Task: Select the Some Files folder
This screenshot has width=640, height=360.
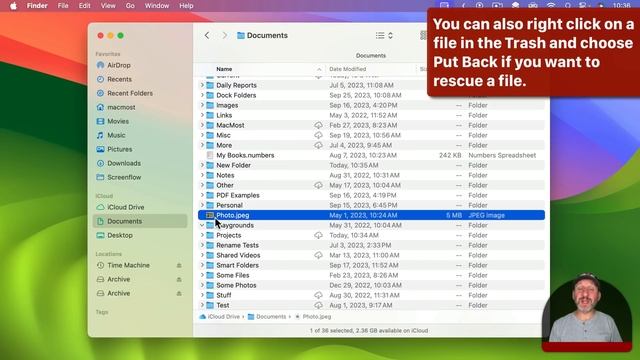Action: [371, 276]
